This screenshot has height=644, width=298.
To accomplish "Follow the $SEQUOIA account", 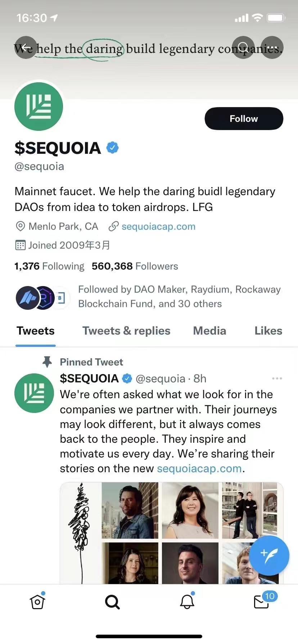I will 244,119.
